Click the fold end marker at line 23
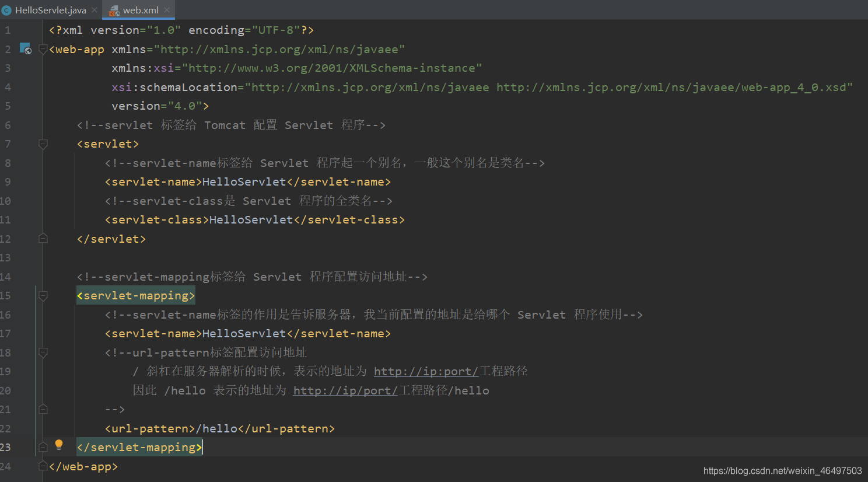This screenshot has height=482, width=868. 43,447
